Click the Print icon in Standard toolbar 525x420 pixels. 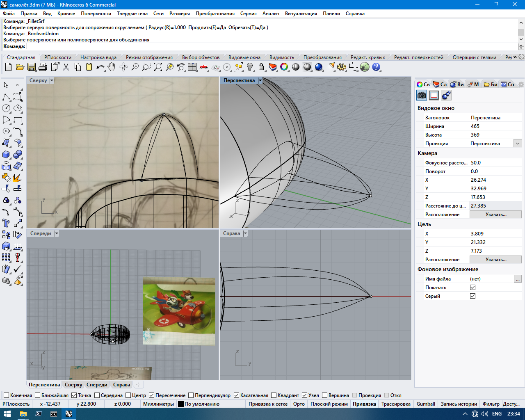pos(43,67)
